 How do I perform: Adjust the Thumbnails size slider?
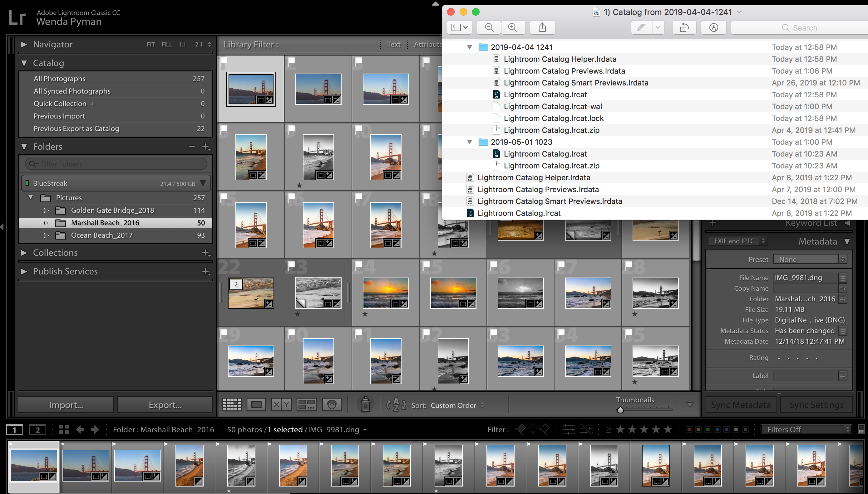(620, 409)
